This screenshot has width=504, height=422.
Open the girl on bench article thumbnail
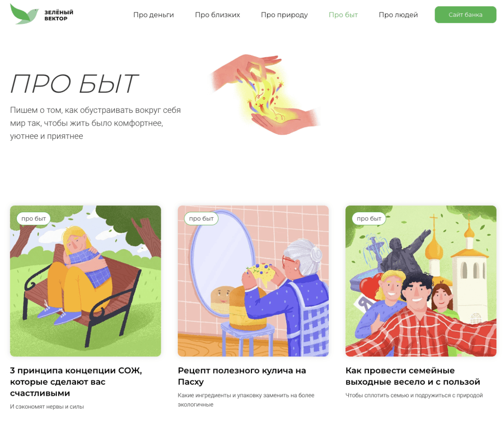coord(86,281)
